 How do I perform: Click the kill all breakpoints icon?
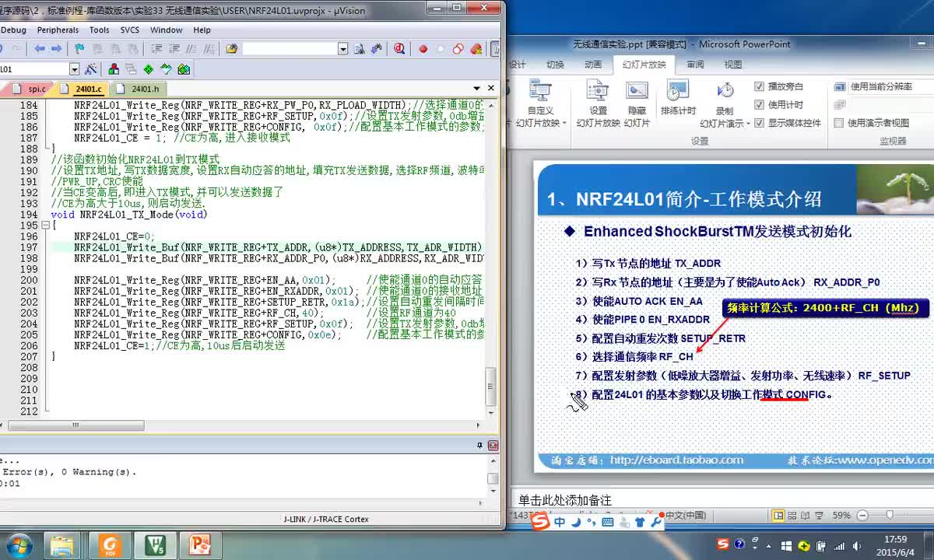pyautogui.click(x=475, y=48)
